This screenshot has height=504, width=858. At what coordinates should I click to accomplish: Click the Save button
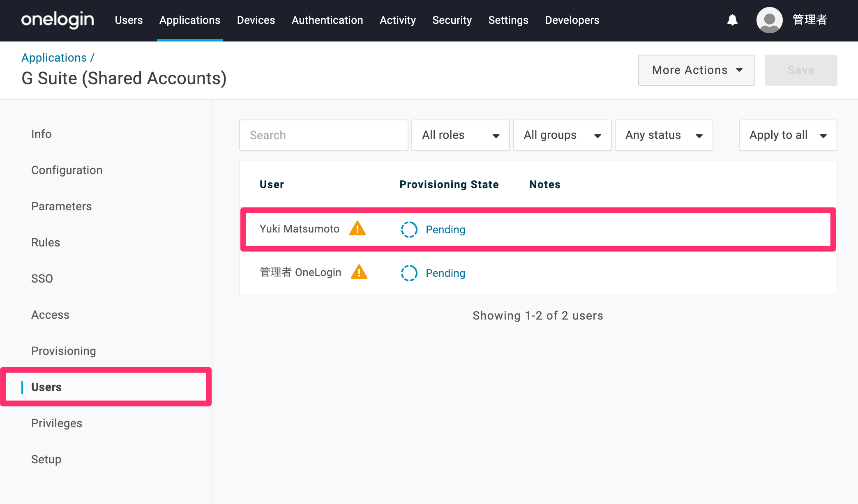click(x=801, y=70)
